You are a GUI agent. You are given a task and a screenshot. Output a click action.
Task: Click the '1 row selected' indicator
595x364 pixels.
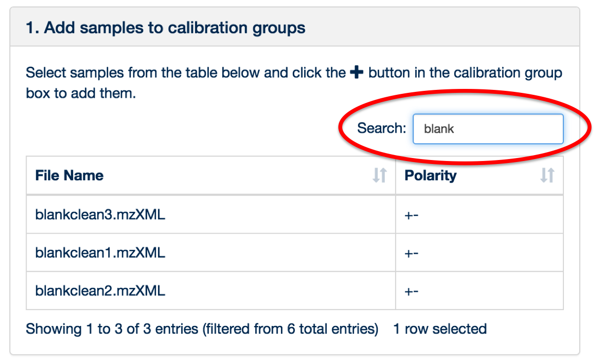pos(440,329)
